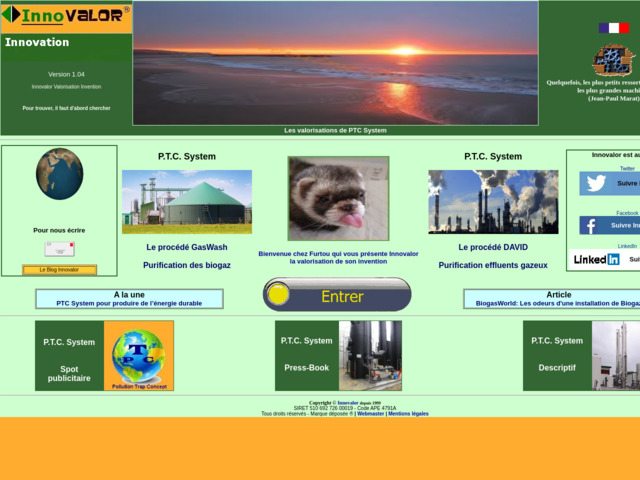This screenshot has height=480, width=640.
Task: Select the factory smokestacks DAVID image
Action: coord(493,201)
